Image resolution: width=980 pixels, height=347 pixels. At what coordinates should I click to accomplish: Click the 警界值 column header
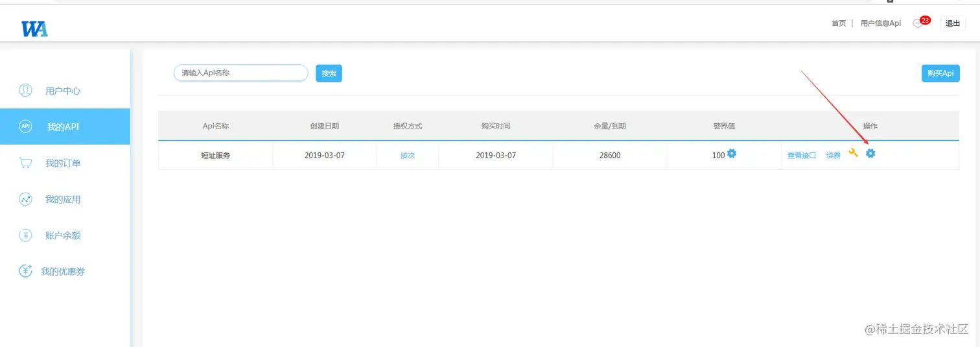[x=724, y=126]
